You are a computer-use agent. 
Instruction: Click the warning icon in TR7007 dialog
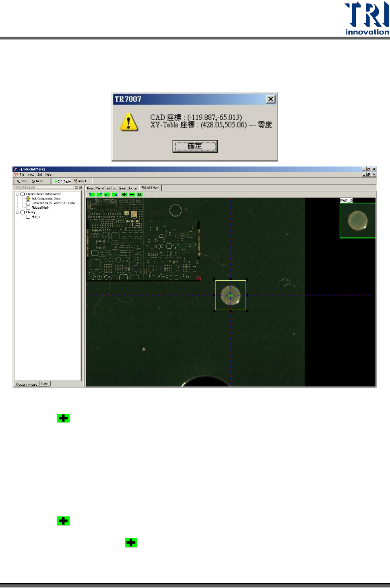(129, 122)
